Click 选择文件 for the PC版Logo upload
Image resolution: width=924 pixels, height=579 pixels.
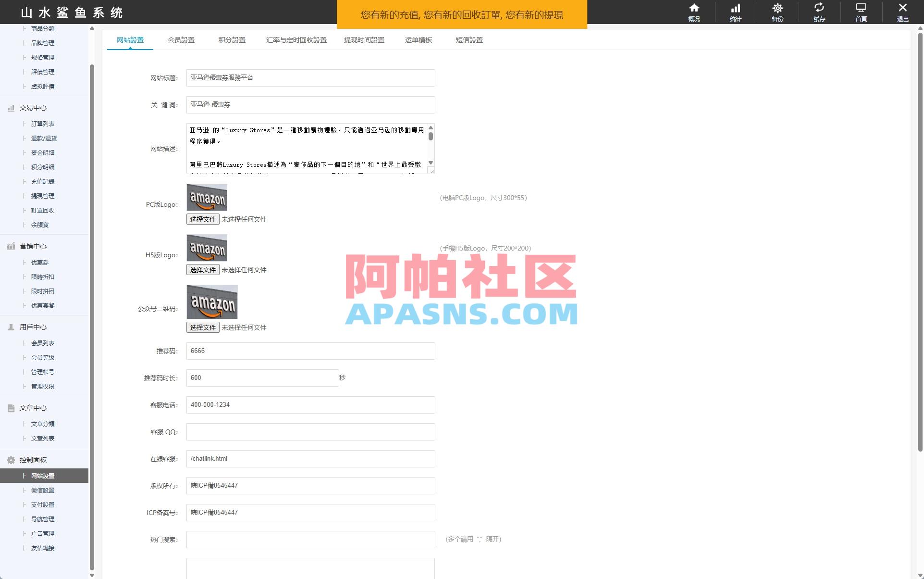click(x=202, y=219)
